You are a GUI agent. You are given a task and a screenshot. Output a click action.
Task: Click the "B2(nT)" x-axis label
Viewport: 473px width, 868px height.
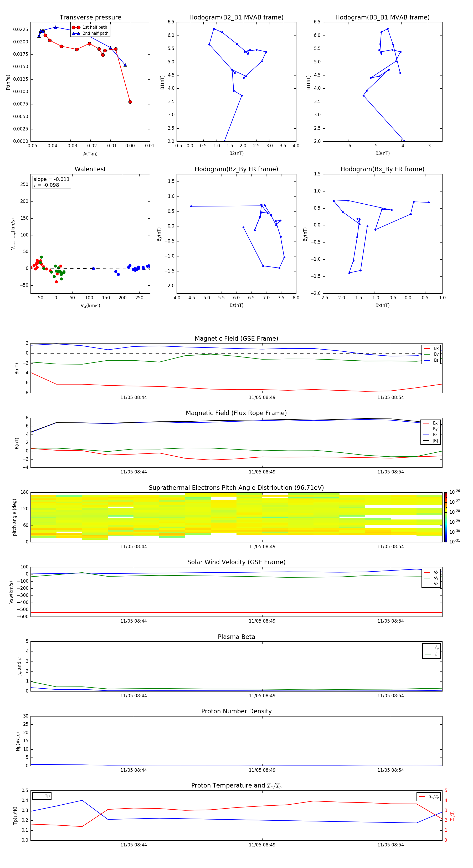pyautogui.click(x=236, y=153)
